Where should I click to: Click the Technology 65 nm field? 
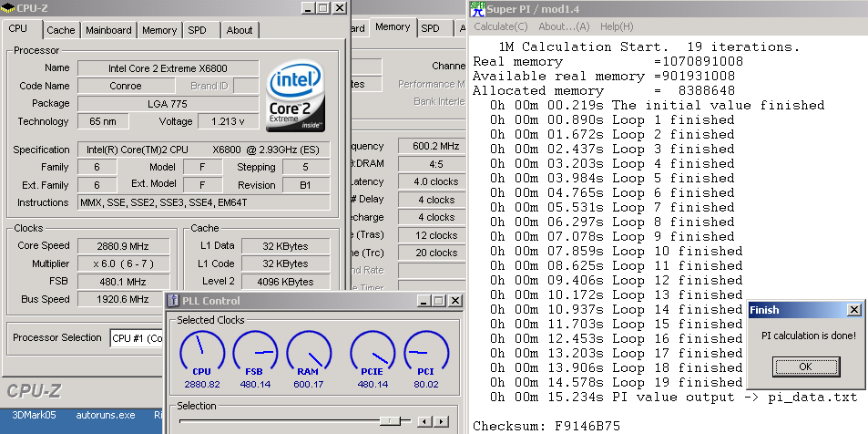tap(103, 121)
